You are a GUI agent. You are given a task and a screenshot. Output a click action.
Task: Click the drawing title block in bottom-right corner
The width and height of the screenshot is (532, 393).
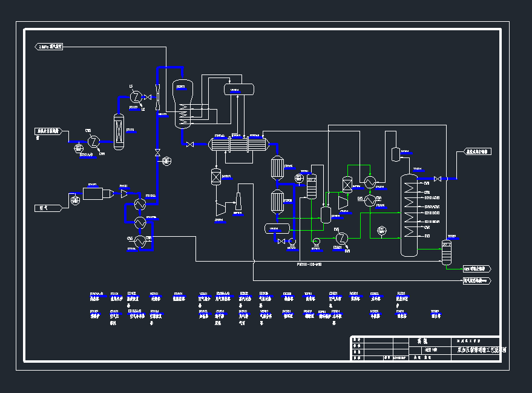pyautogui.click(x=425, y=349)
